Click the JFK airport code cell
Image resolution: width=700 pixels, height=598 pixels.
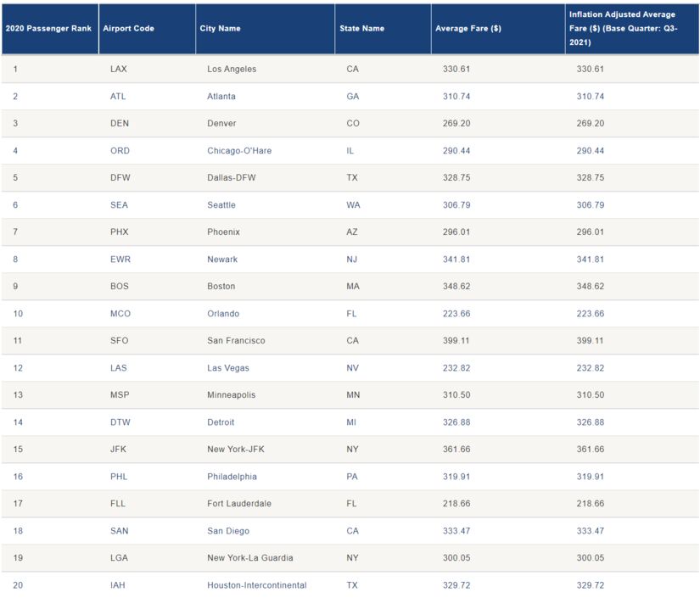pos(119,449)
